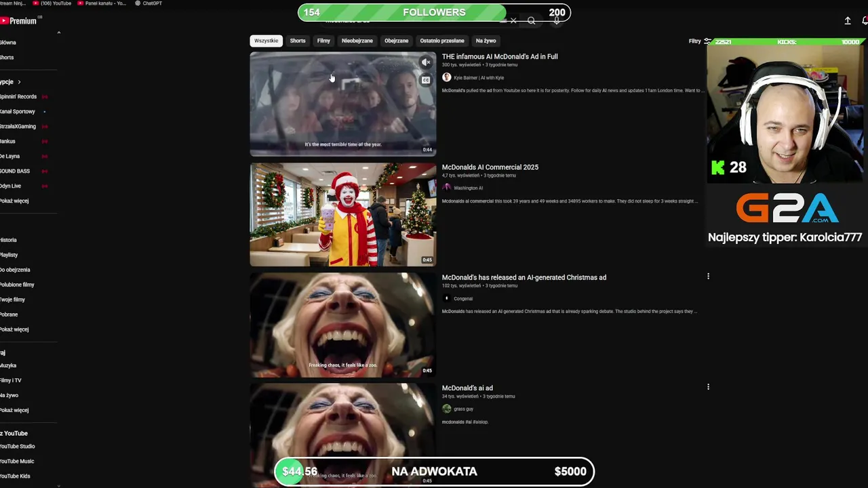Clear the search box with the X icon

(x=513, y=21)
